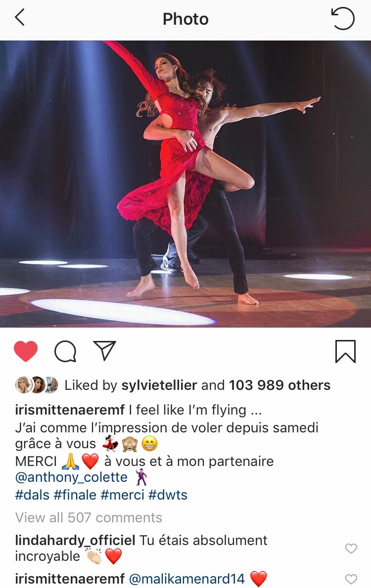The width and height of the screenshot is (371, 588).
Task: Go back using the left arrow icon
Action: 20,17
